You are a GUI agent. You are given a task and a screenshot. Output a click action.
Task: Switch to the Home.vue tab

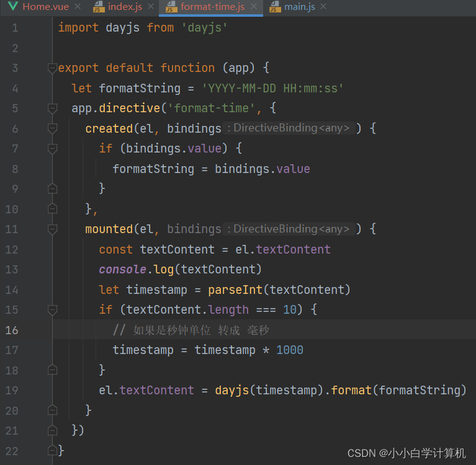45,6
